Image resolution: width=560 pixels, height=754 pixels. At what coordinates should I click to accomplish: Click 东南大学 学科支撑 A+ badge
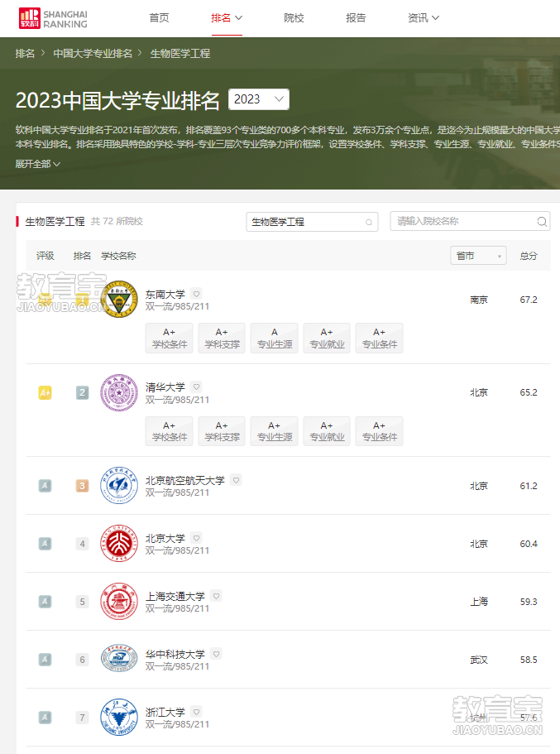(x=222, y=338)
